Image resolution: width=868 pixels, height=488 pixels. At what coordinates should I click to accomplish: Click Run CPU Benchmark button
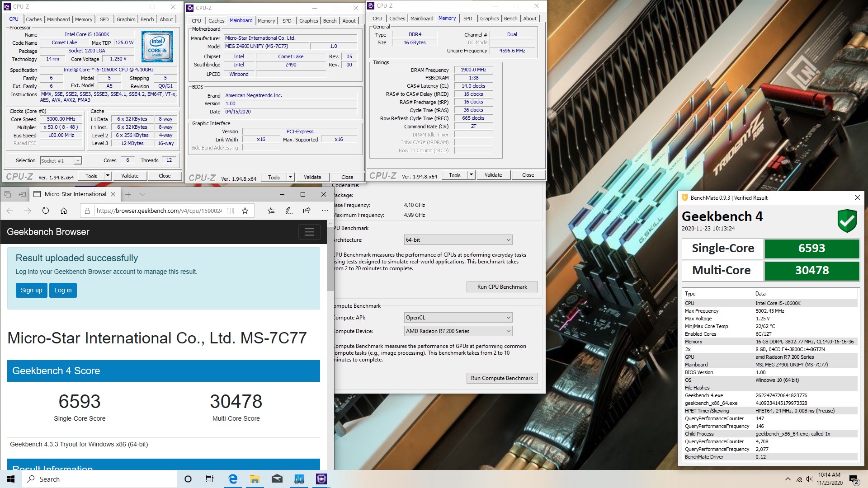pos(502,287)
